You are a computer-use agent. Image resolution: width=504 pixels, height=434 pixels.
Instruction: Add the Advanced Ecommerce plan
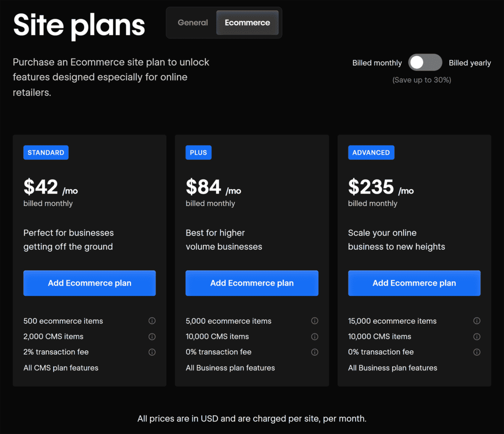[x=414, y=283]
